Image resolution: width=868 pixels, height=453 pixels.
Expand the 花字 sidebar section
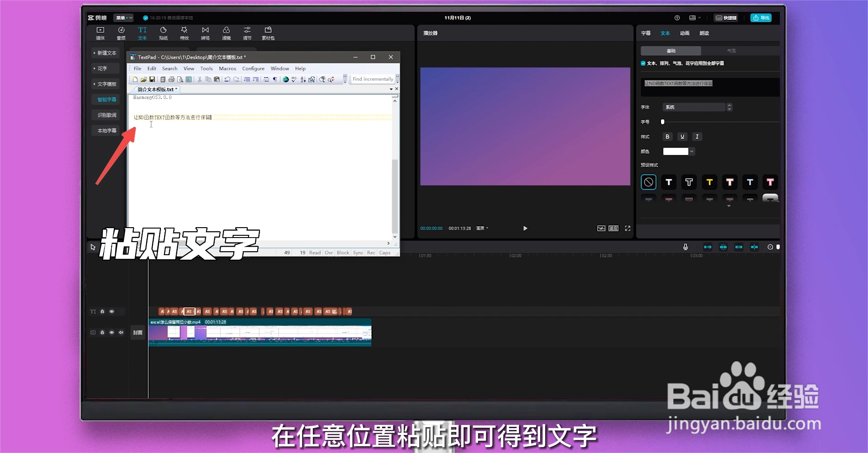(x=105, y=69)
